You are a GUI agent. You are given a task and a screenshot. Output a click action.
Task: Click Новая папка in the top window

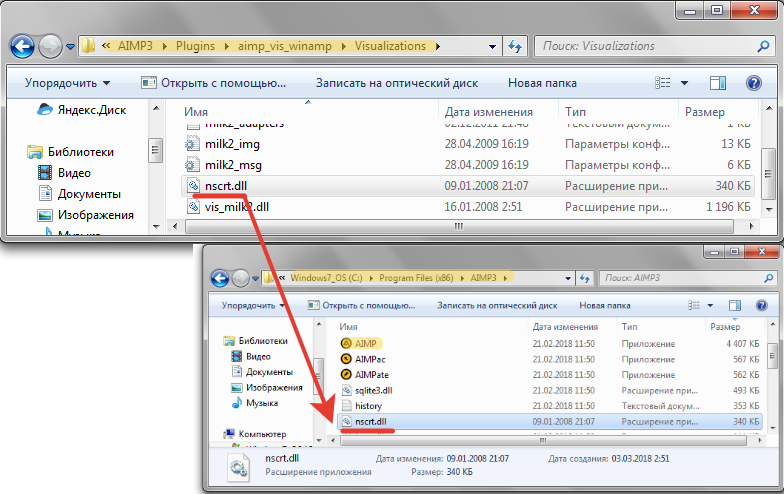[543, 83]
